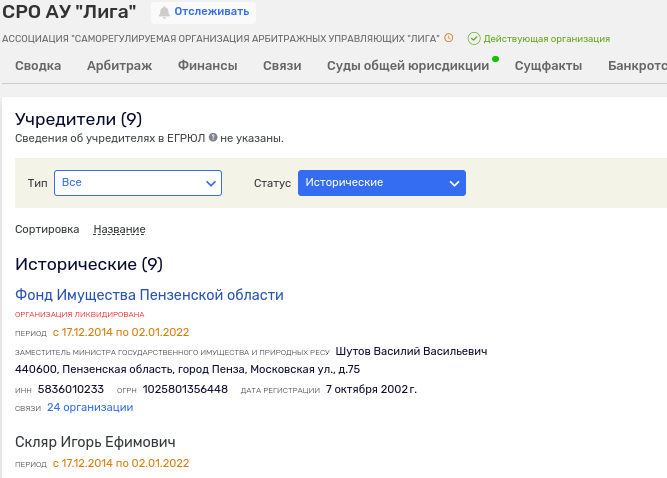Open the Банкротство tab
Viewport: 667px width, 478px height.
637,65
